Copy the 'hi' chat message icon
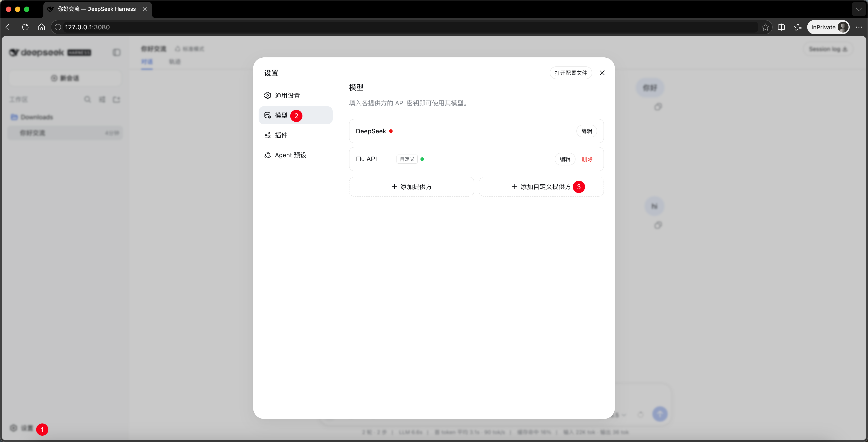This screenshot has width=868, height=442. click(x=658, y=225)
